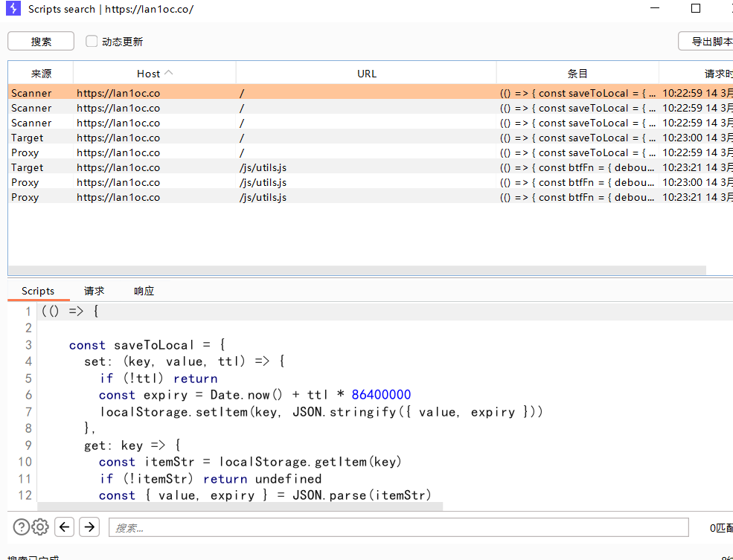Sort by Host column header
733x560 pixels.
pyautogui.click(x=154, y=74)
